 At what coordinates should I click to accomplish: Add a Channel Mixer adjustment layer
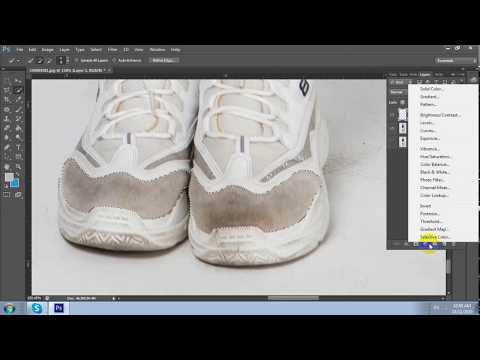tap(435, 188)
